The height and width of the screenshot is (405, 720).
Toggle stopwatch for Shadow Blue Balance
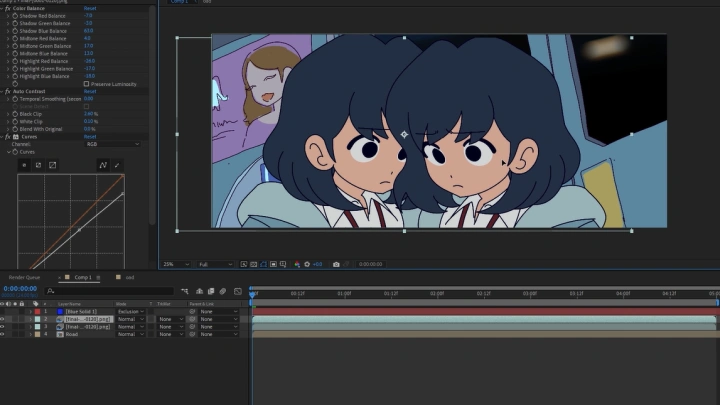click(x=15, y=31)
